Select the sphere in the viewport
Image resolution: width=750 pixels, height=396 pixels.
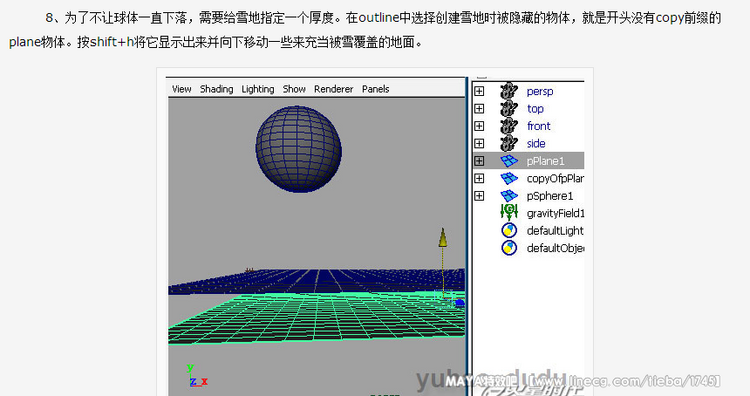tap(298, 149)
